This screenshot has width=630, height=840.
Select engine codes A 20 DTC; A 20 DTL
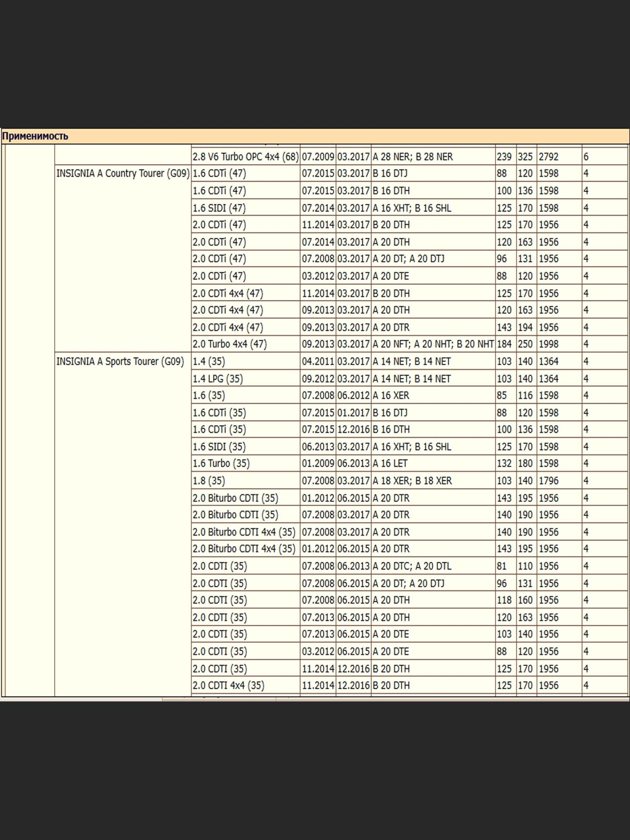[412, 566]
